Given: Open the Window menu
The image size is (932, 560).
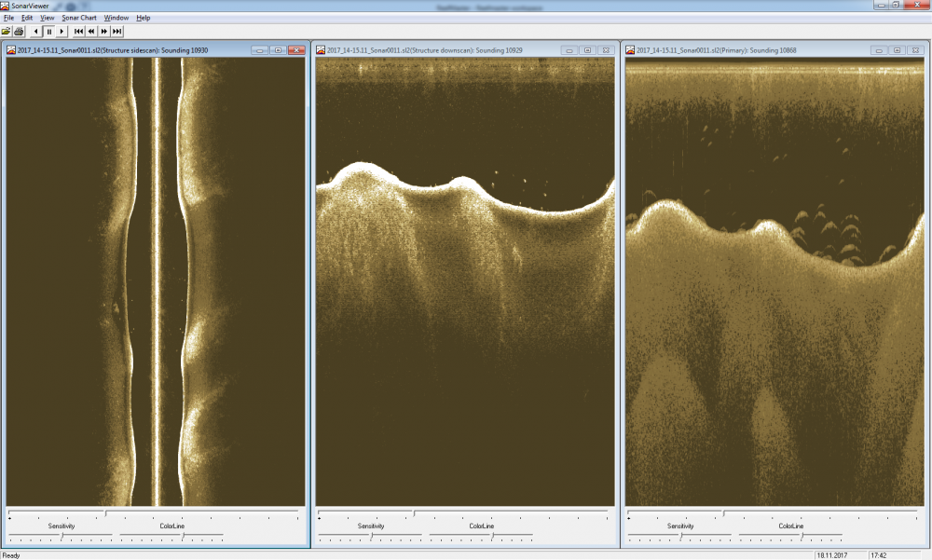Looking at the screenshot, I should click(116, 18).
